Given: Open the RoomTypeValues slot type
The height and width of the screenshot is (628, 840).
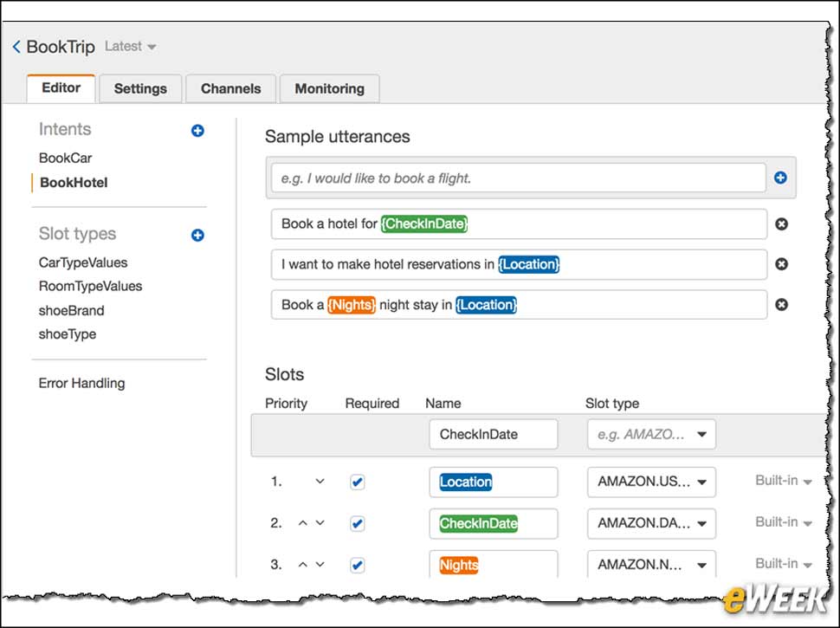Looking at the screenshot, I should pos(91,286).
